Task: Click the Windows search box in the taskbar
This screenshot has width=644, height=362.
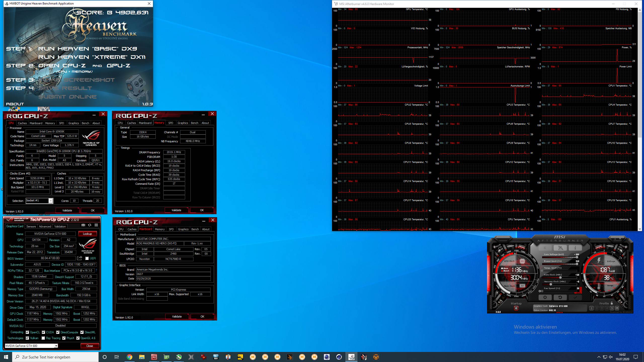Action: click(55, 357)
